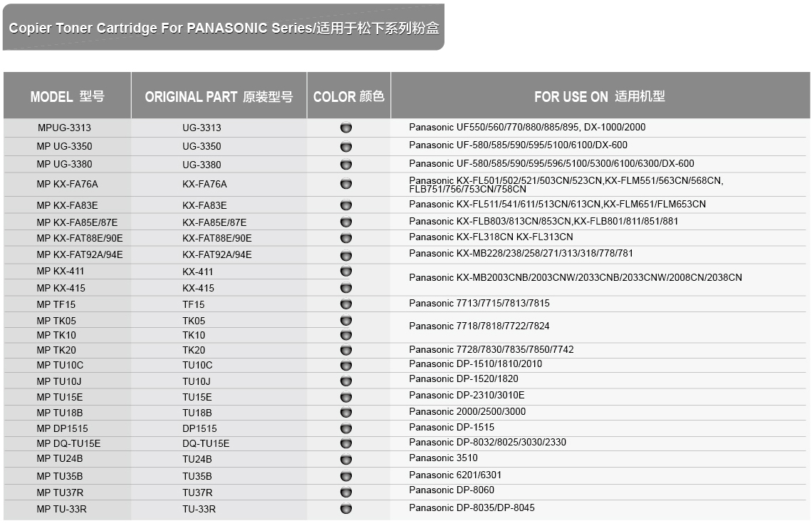Click model name MP KX-FAT92A/94E

pyautogui.click(x=80, y=254)
